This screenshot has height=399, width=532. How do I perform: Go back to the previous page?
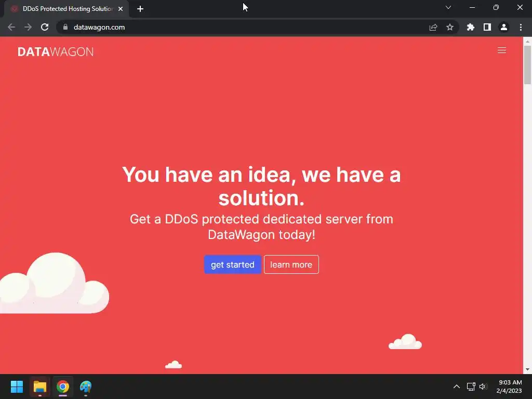[11, 27]
